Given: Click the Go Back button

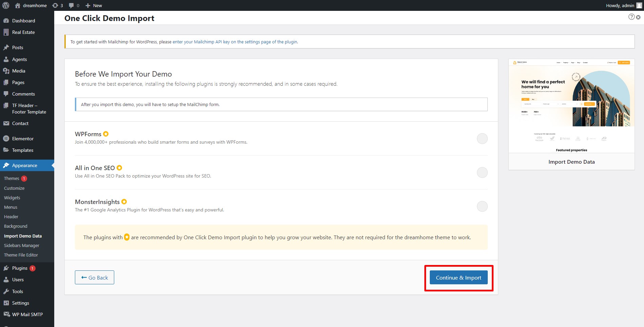Looking at the screenshot, I should (x=95, y=278).
